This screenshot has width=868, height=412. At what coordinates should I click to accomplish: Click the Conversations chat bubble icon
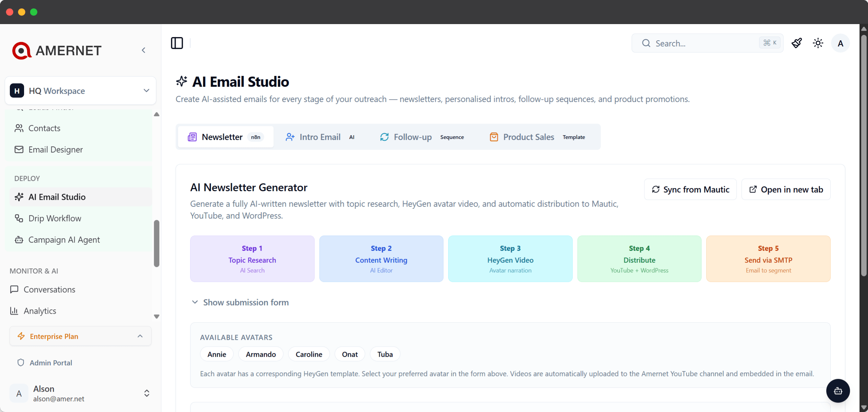pos(14,289)
